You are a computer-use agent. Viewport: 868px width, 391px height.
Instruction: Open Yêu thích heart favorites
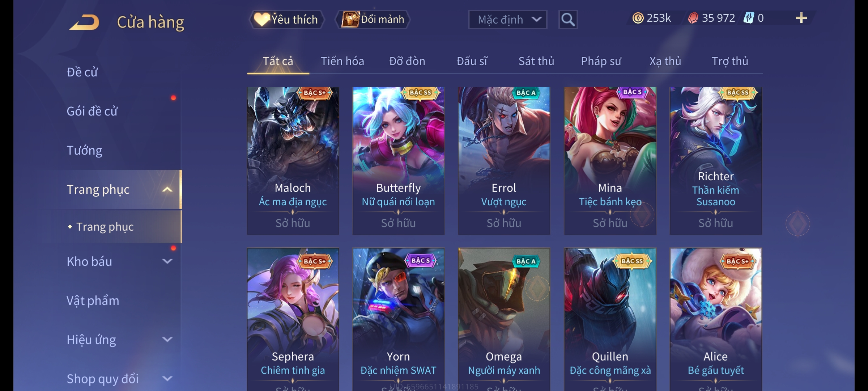(286, 20)
